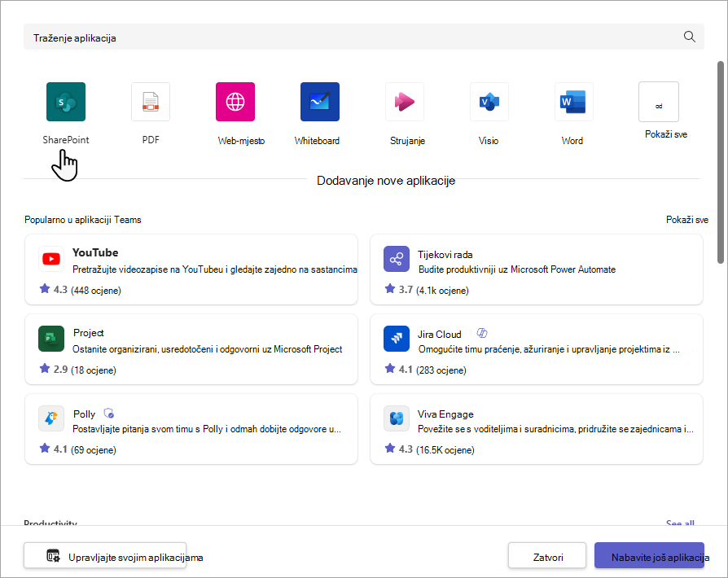Select the Viva Engage card title

pyautogui.click(x=445, y=414)
